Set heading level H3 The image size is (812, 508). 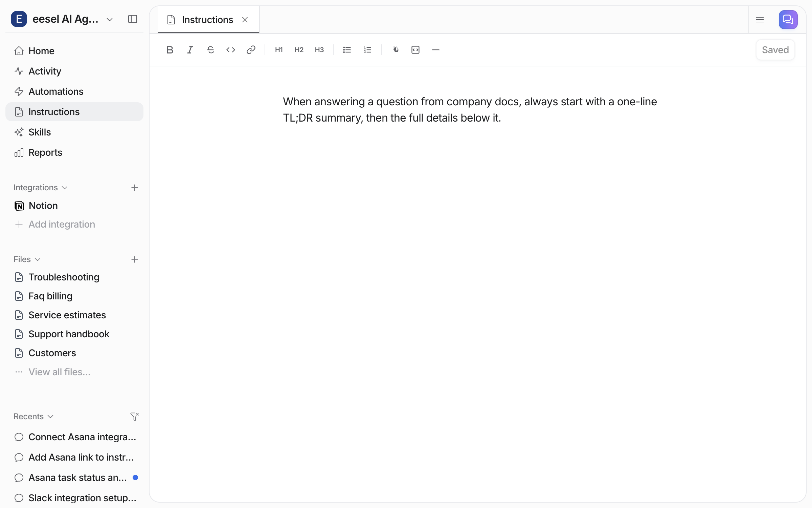319,50
